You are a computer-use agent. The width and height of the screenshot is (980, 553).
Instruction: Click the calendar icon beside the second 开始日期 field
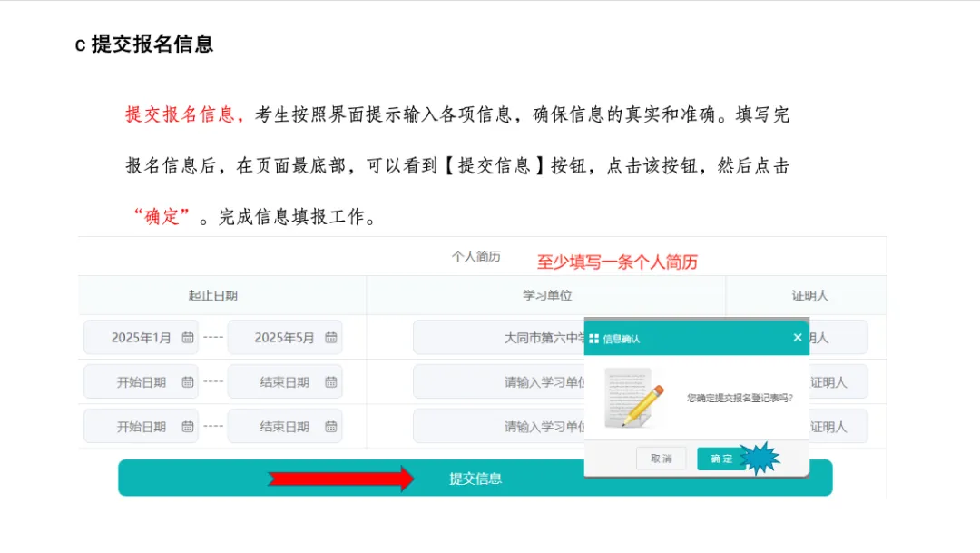pyautogui.click(x=188, y=381)
